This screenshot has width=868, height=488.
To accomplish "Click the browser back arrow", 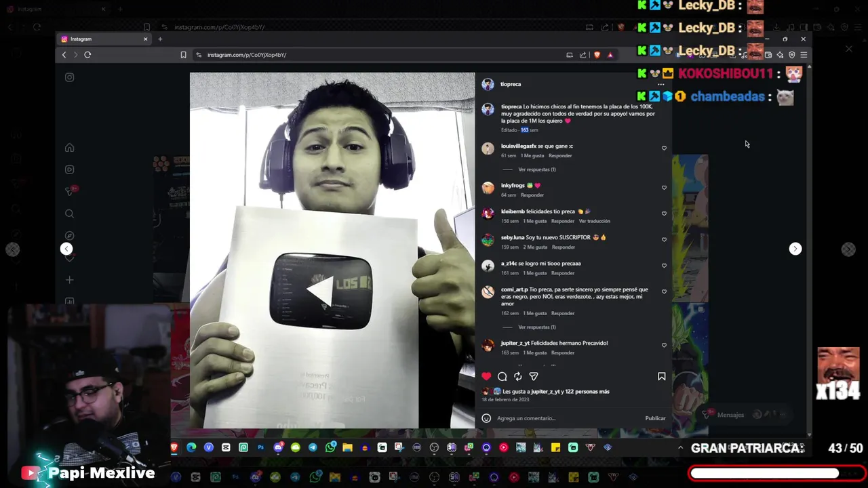I will pos(64,55).
